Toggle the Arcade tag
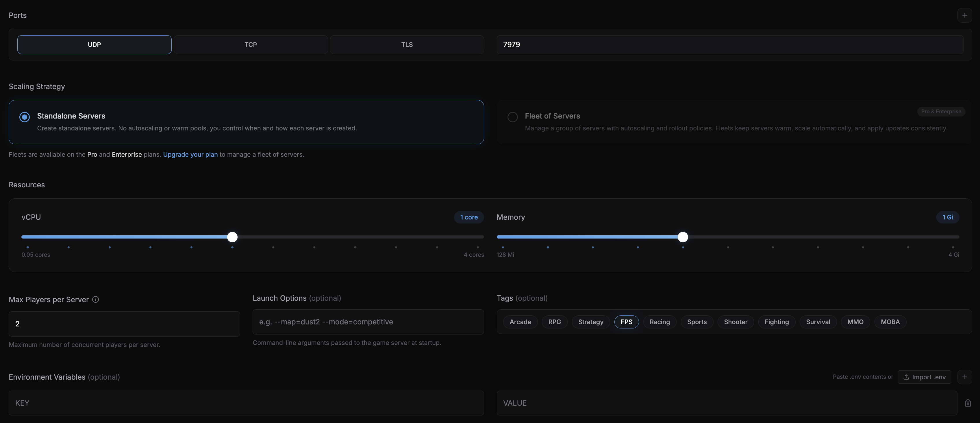Viewport: 980px width, 423px height. pyautogui.click(x=520, y=322)
